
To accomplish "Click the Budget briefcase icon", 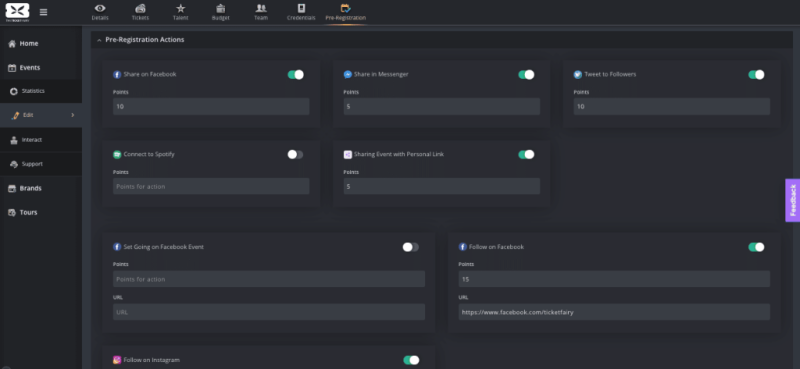I will 221,8.
